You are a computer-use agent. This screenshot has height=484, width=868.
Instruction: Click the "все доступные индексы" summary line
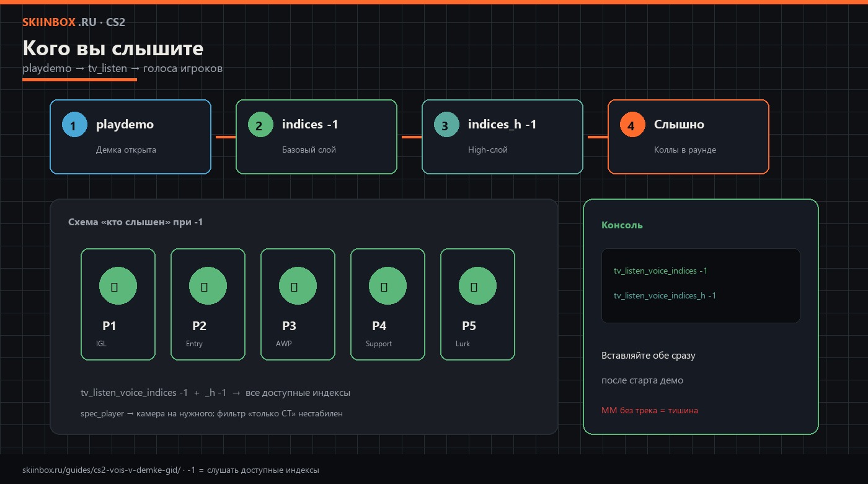click(x=216, y=393)
